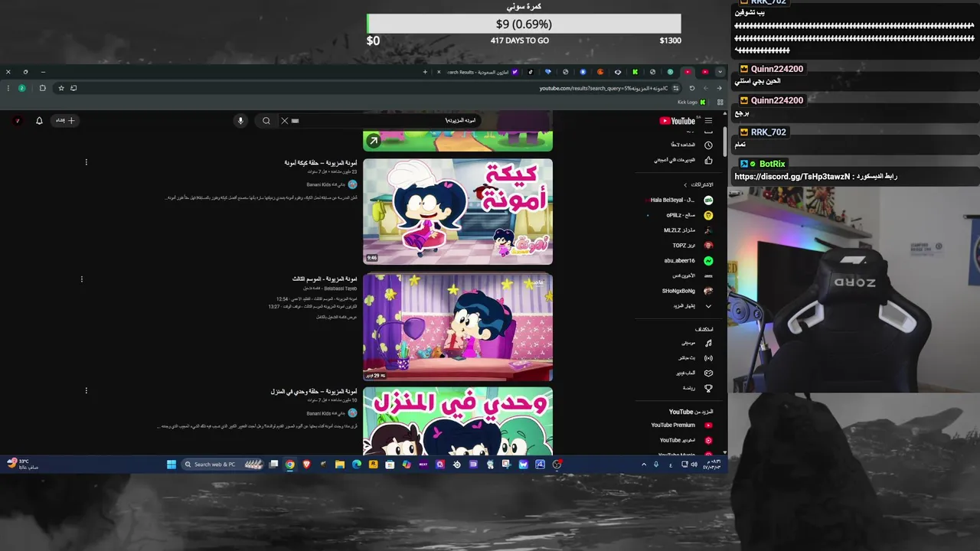The image size is (980, 551).
Task: Open the weather widget on taskbar
Action: click(21, 465)
